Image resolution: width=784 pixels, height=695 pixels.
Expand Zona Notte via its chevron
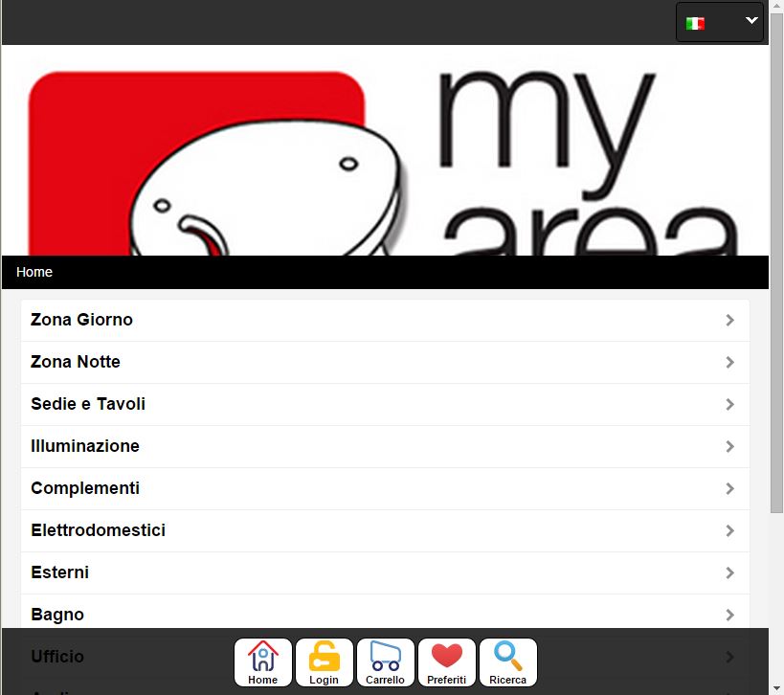[730, 362]
